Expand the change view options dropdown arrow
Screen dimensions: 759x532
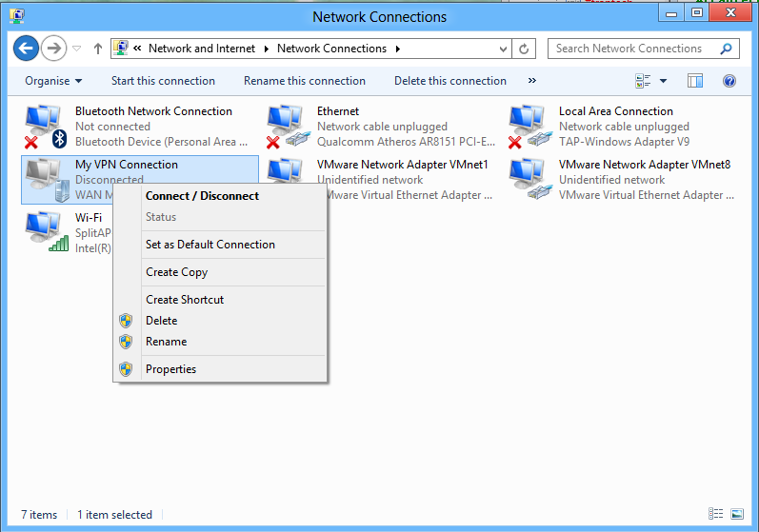tap(663, 81)
